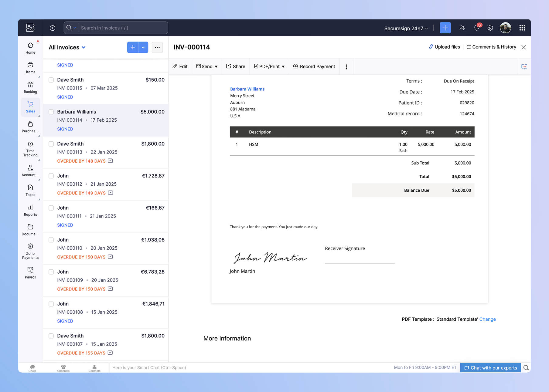The width and height of the screenshot is (549, 392).
Task: Open Accountant module in sidebar
Action: (30, 171)
